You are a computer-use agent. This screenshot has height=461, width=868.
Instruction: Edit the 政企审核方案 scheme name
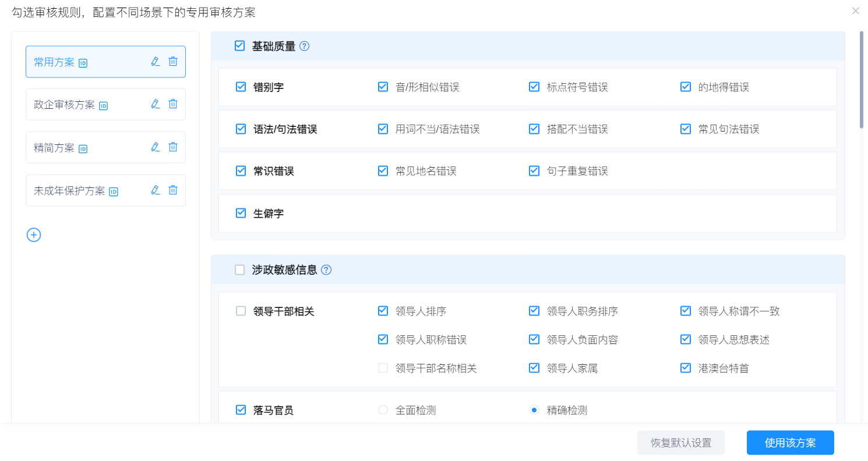pyautogui.click(x=155, y=104)
